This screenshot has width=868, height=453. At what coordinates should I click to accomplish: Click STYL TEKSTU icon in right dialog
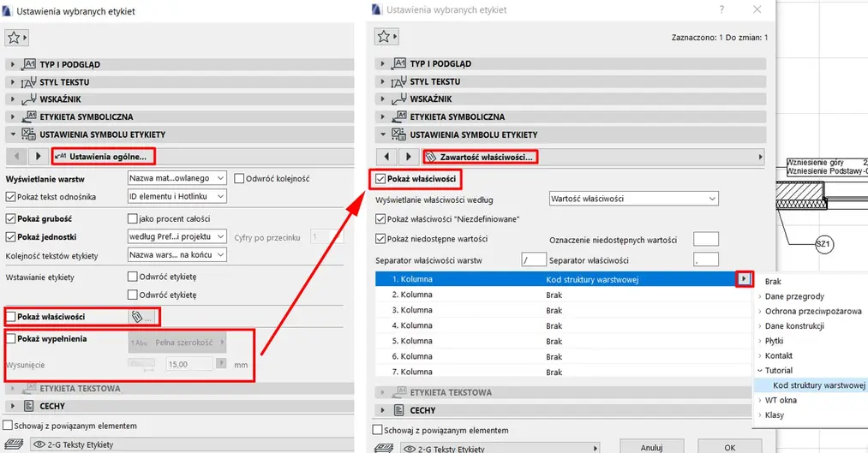coord(398,81)
